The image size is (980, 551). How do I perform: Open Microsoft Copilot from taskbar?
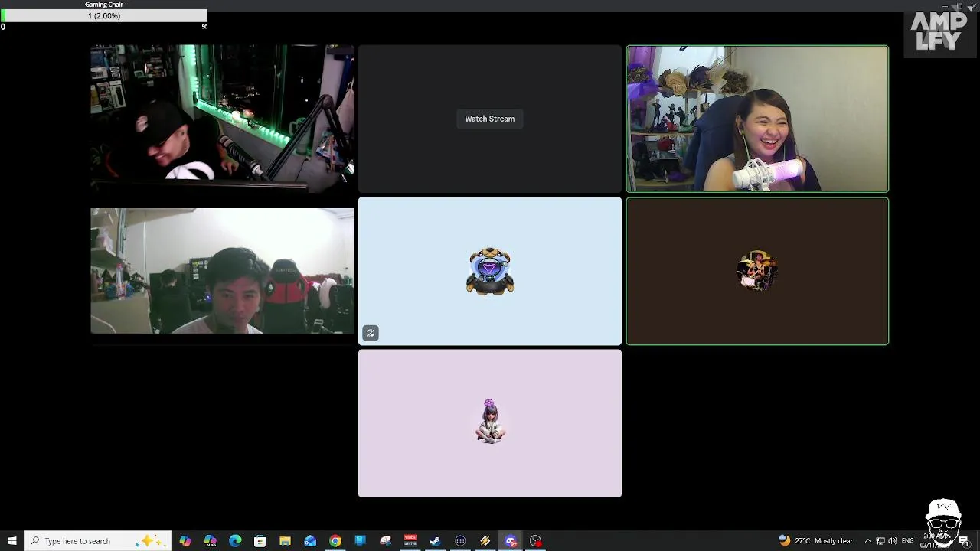pyautogui.click(x=185, y=541)
